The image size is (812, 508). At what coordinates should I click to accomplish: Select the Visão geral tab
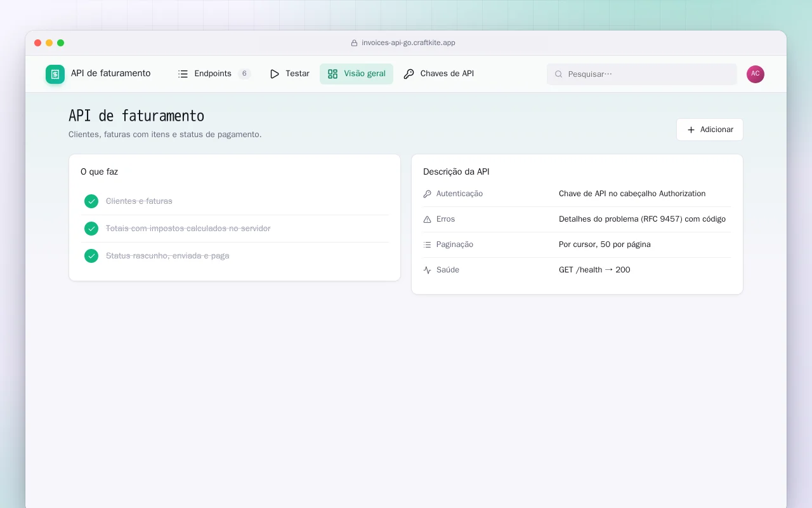(357, 74)
